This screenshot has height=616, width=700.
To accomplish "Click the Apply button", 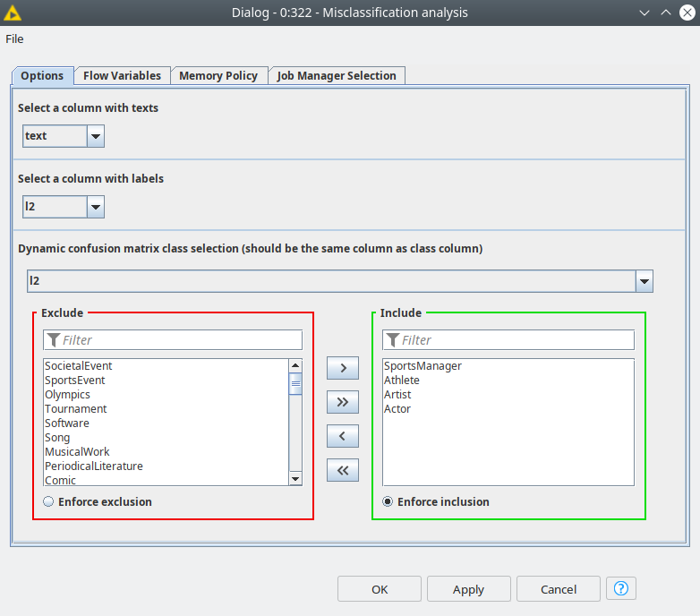I will pos(469,589).
